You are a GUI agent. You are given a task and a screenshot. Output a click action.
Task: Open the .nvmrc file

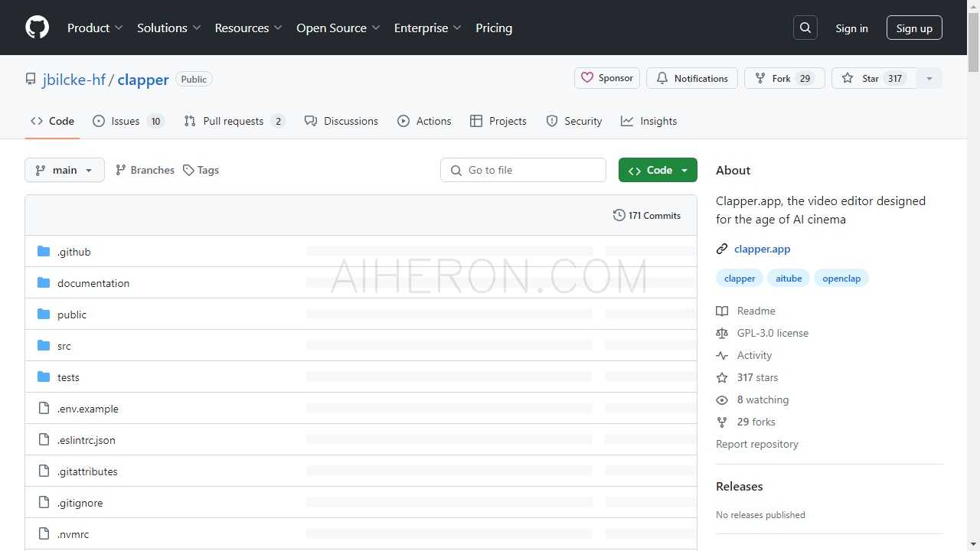[x=73, y=534]
